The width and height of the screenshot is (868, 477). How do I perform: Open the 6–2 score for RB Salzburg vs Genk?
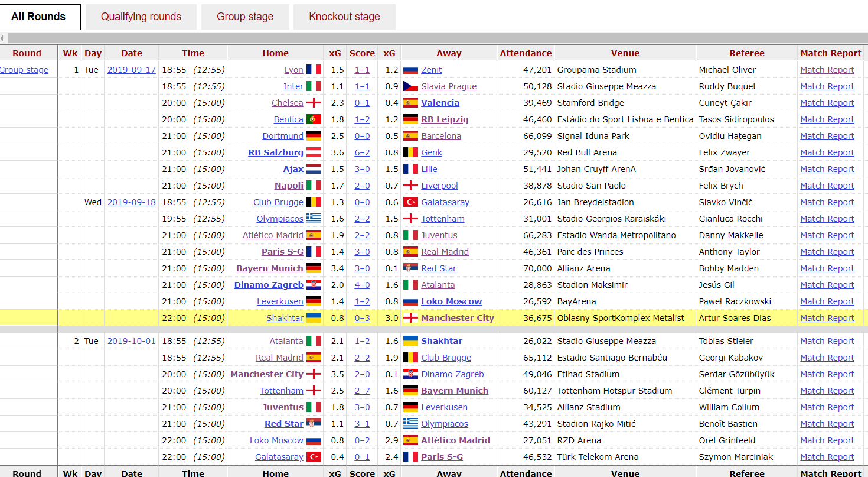tap(362, 152)
